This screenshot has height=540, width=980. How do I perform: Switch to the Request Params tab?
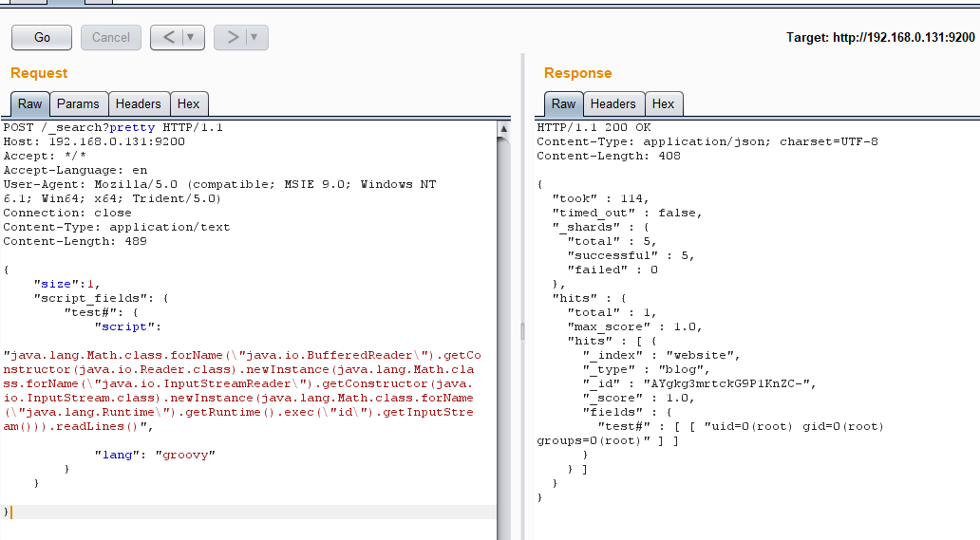pos(78,103)
